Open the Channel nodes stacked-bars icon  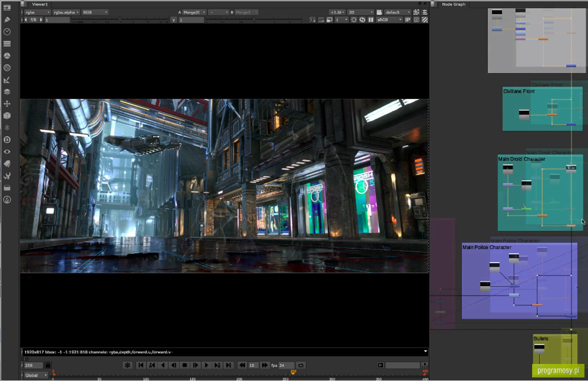point(6,44)
